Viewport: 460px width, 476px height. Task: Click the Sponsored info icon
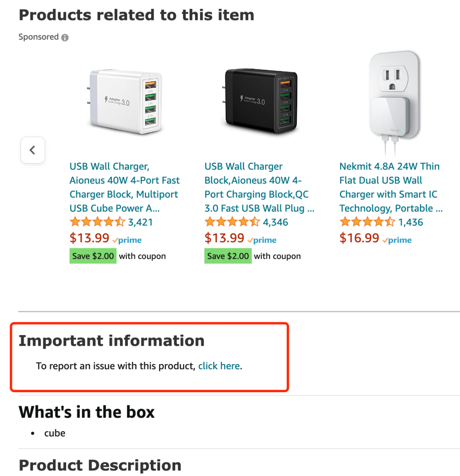[x=65, y=37]
